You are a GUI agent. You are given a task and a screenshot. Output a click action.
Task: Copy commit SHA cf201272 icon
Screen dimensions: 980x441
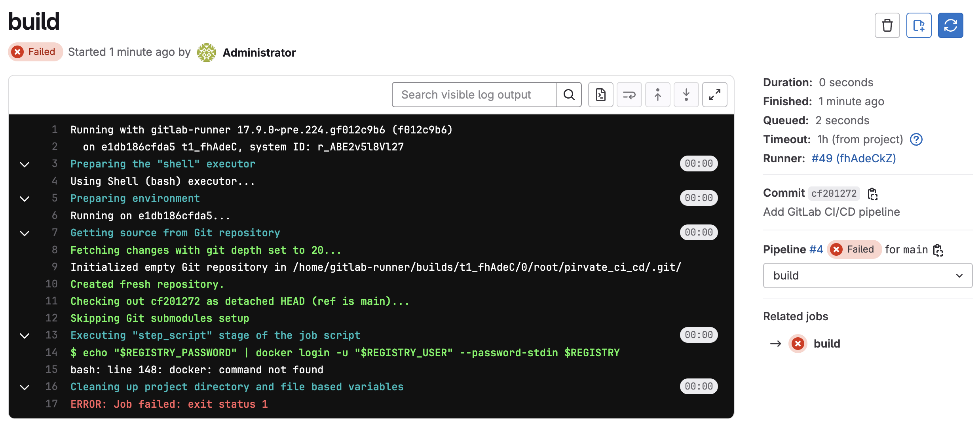(x=872, y=194)
